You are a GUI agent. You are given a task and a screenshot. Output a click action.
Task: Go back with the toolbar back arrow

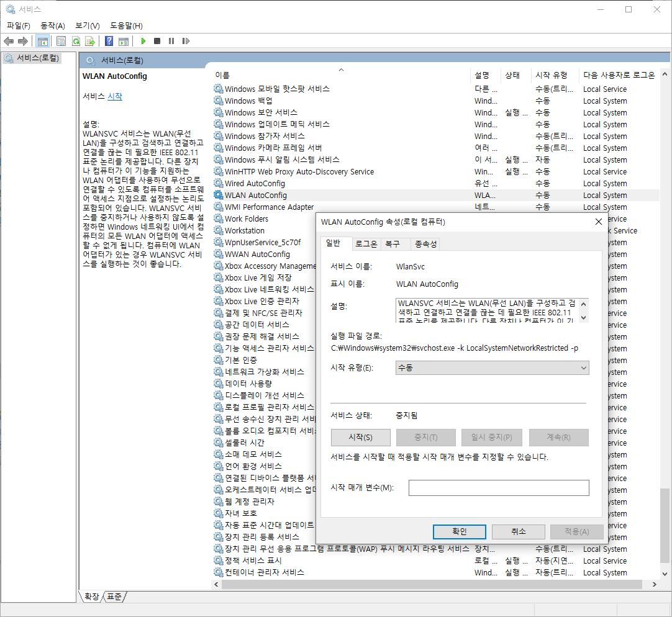click(9, 41)
